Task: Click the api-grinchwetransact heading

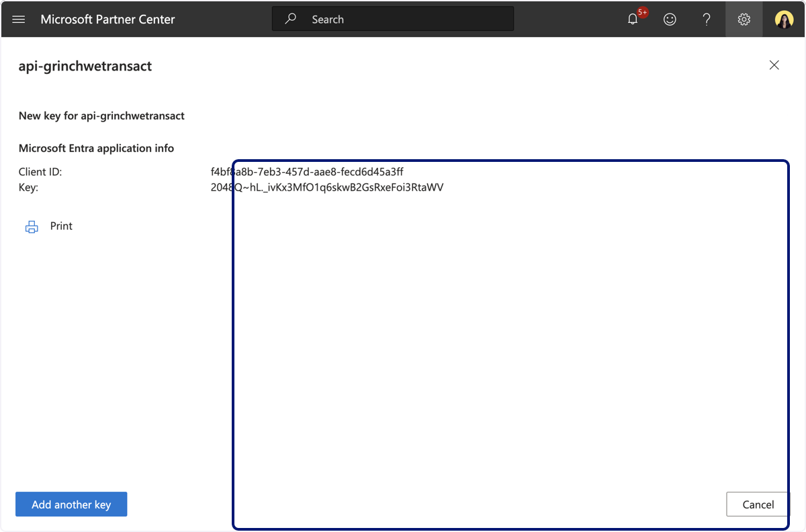Action: pos(85,66)
